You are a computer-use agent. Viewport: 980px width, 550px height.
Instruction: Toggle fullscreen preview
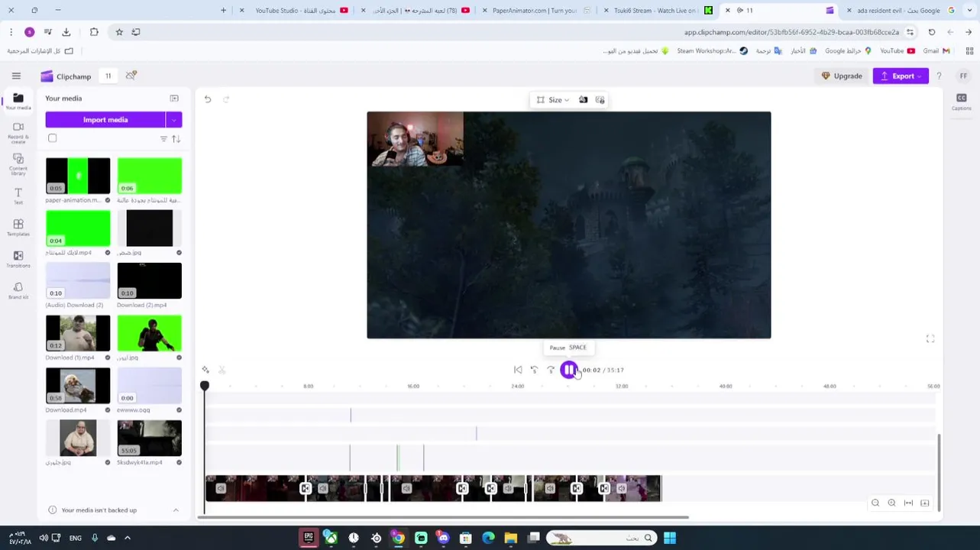pyautogui.click(x=930, y=338)
